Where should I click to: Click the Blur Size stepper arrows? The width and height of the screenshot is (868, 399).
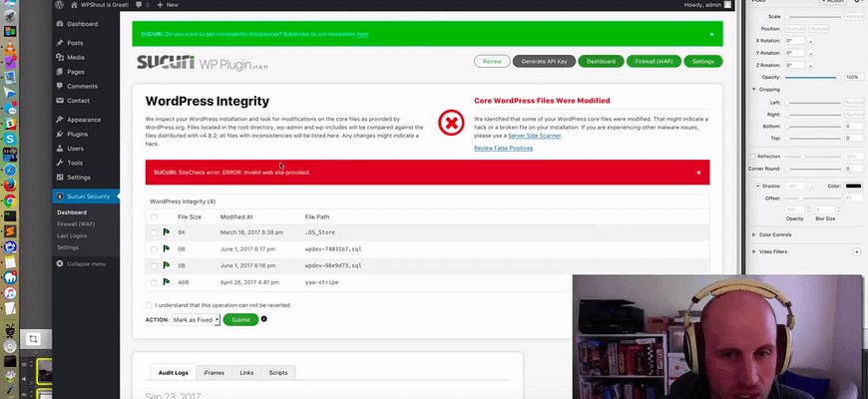click(839, 209)
